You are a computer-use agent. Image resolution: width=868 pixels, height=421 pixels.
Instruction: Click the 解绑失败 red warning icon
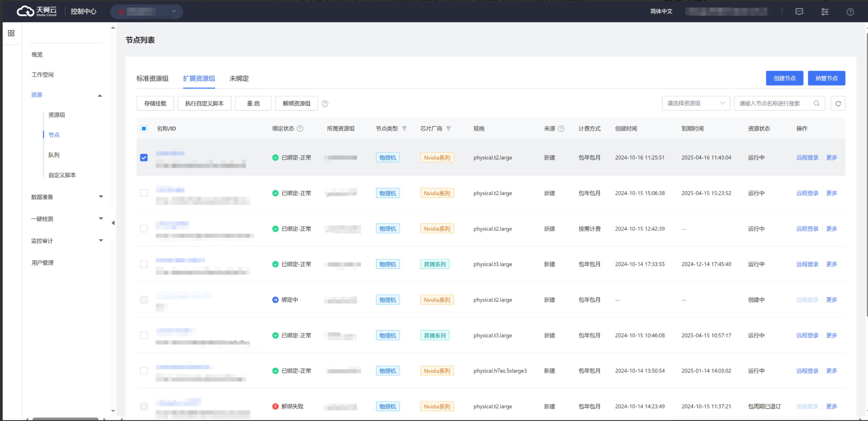(275, 406)
